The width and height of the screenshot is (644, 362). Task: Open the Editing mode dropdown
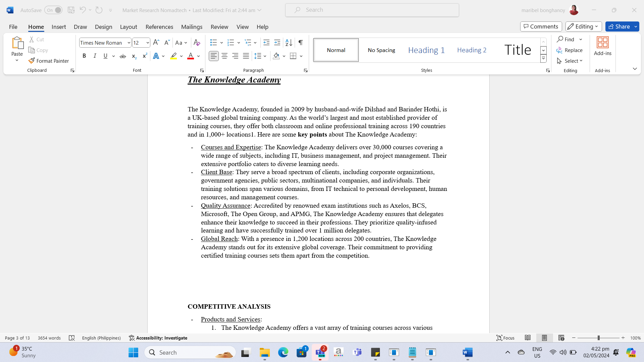(x=584, y=27)
